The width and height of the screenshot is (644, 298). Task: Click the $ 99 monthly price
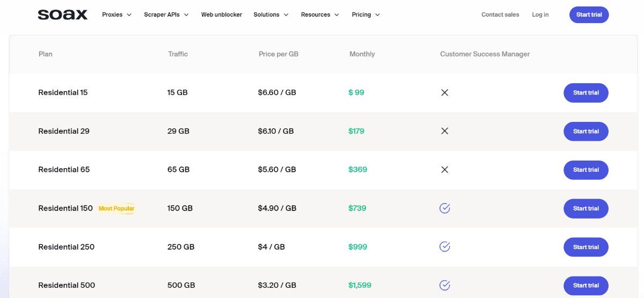pyautogui.click(x=356, y=92)
